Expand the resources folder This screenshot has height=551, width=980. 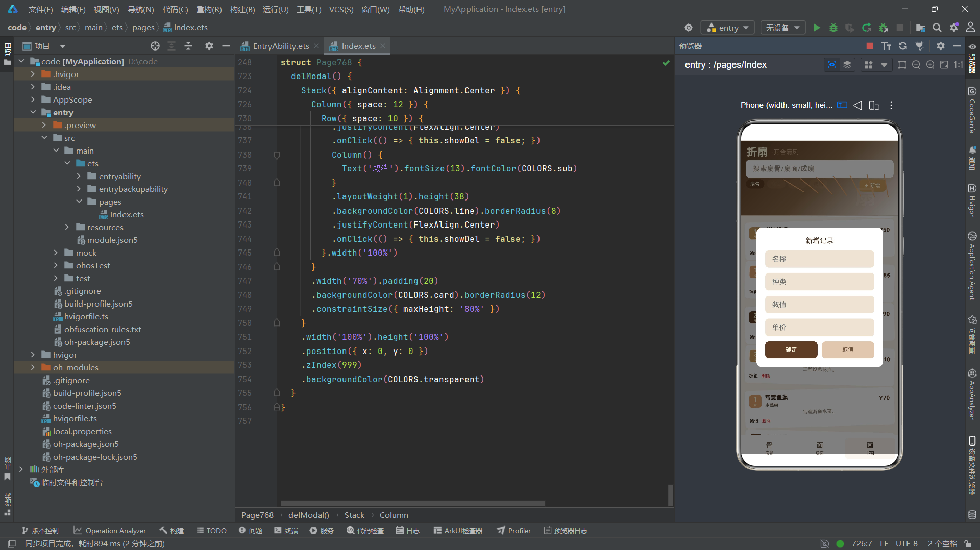67,227
